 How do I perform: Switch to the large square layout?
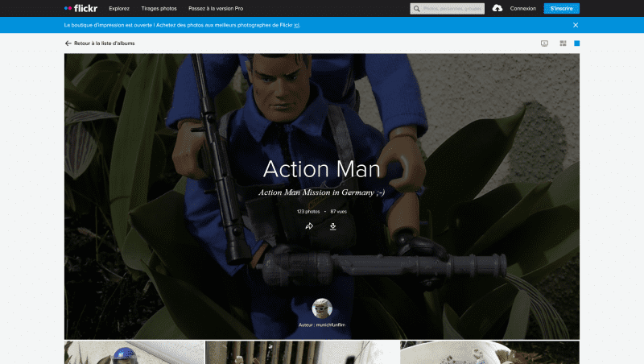click(576, 43)
